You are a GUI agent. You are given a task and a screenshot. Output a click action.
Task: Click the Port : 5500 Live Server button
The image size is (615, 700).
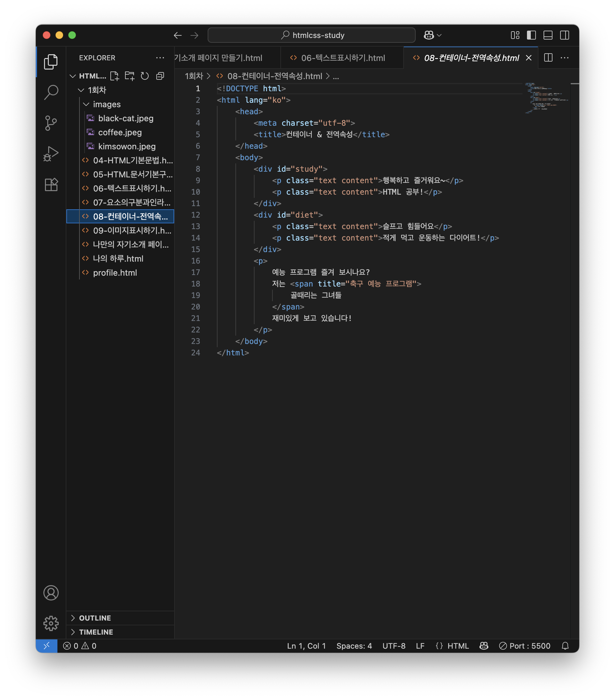525,646
